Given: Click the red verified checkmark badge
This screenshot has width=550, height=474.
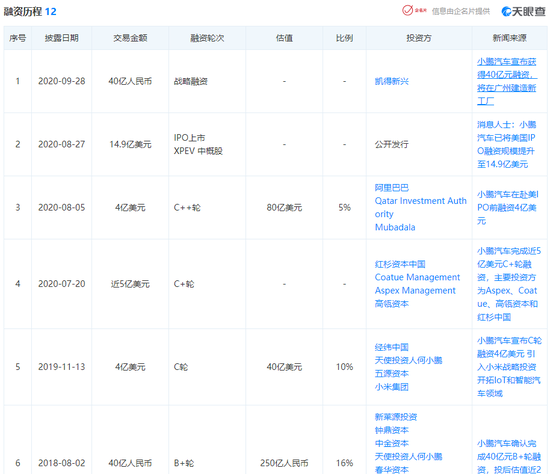Looking at the screenshot, I should pos(407,11).
